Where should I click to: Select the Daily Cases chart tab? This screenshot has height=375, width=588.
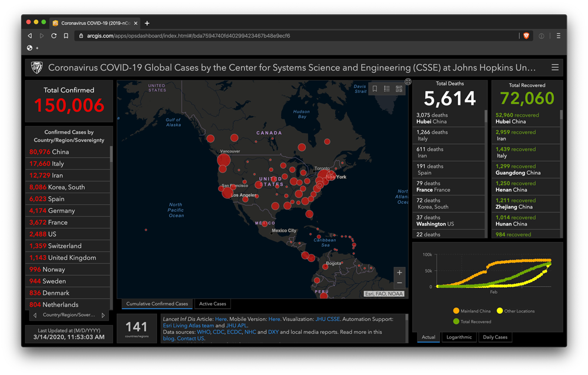tap(495, 337)
